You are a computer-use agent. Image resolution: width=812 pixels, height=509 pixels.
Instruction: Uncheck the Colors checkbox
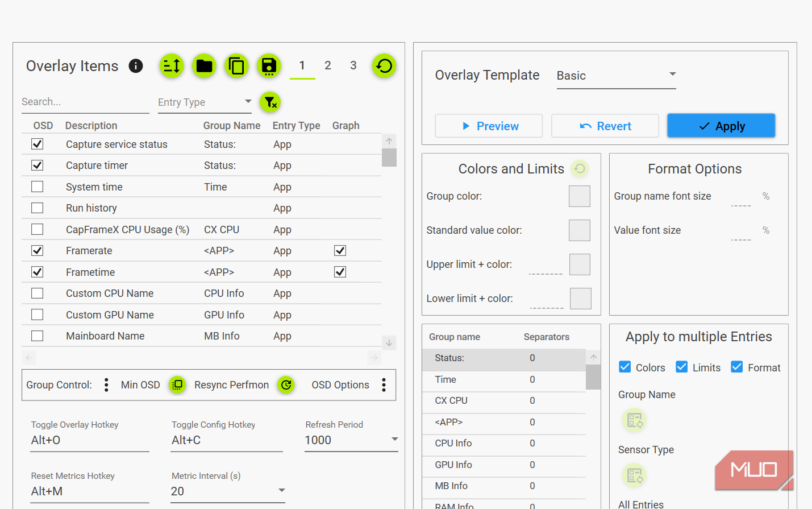pyautogui.click(x=625, y=367)
